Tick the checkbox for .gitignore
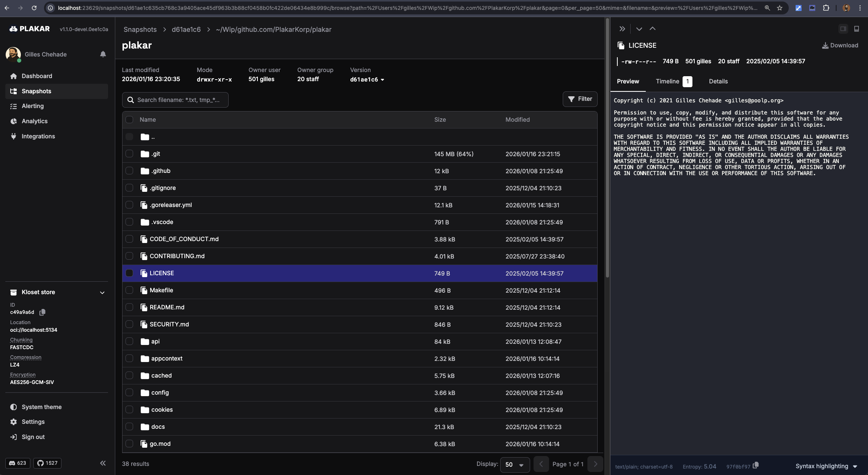 [x=129, y=188]
